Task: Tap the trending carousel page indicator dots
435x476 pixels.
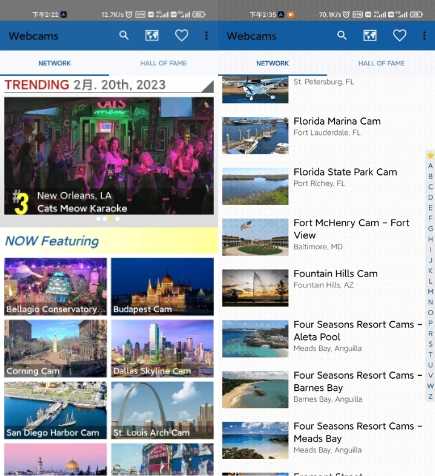Action: pos(108,219)
